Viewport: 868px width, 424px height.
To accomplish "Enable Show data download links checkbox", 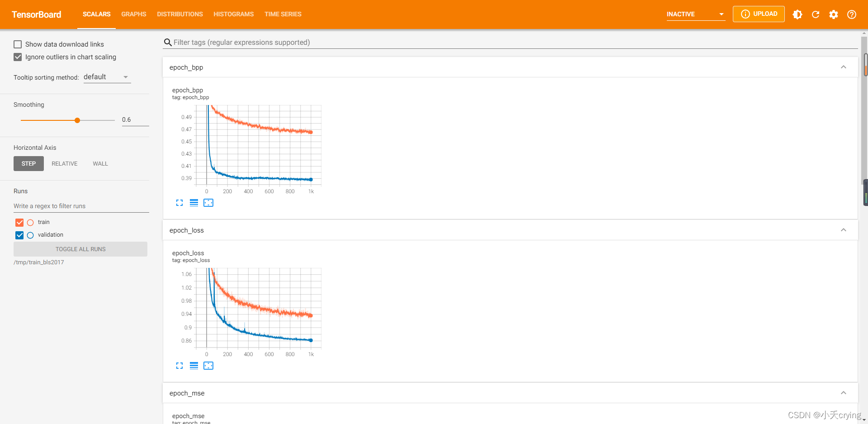I will point(18,44).
